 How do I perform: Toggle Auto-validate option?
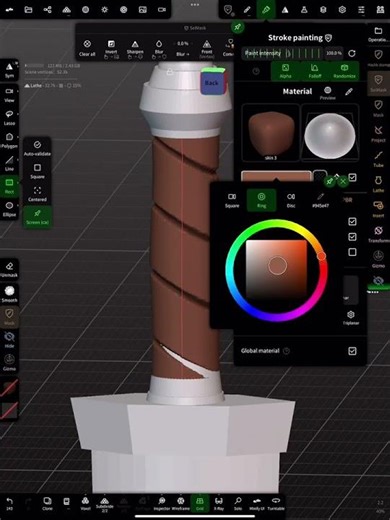(37, 148)
